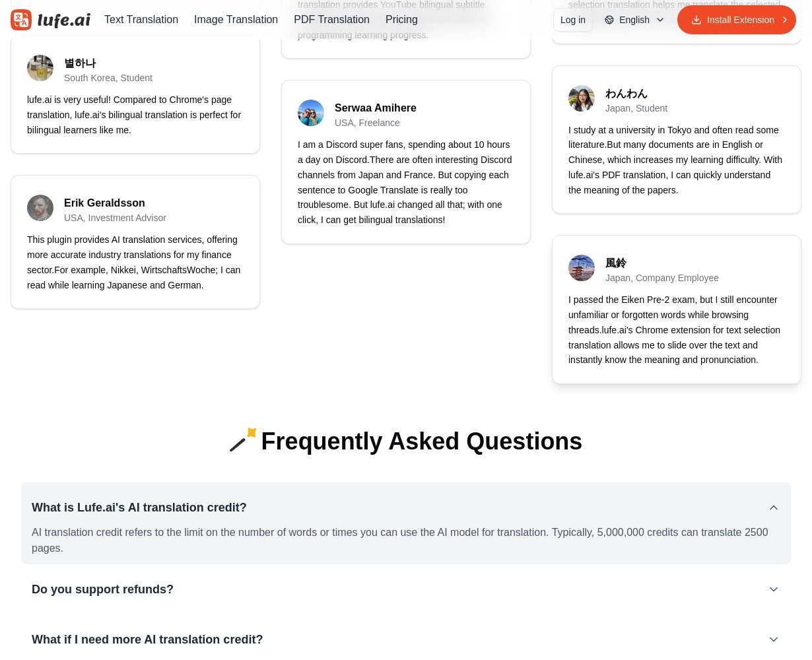Screen dimensions: 812x660
Task: Click the Install Extension button
Action: click(x=739, y=20)
